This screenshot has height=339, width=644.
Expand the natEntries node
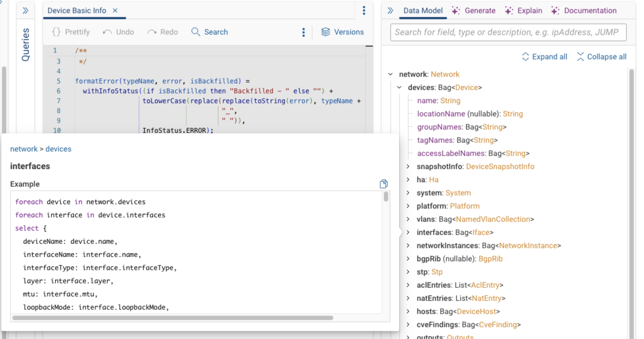408,298
